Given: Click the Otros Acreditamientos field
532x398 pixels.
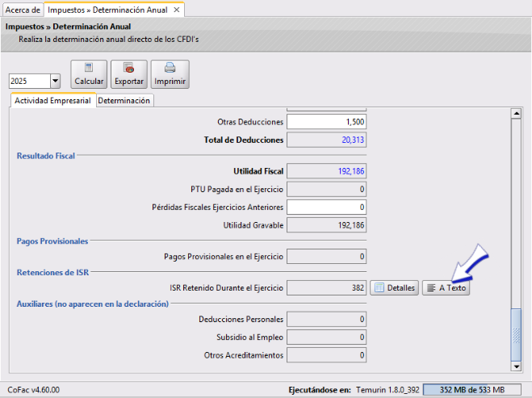Looking at the screenshot, I should 326,355.
